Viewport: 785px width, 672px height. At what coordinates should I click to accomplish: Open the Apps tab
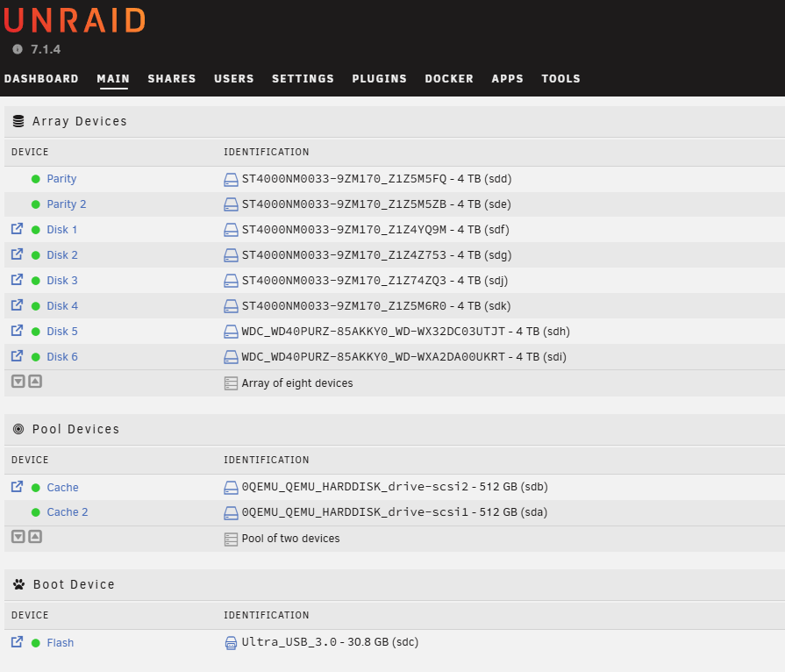[508, 79]
